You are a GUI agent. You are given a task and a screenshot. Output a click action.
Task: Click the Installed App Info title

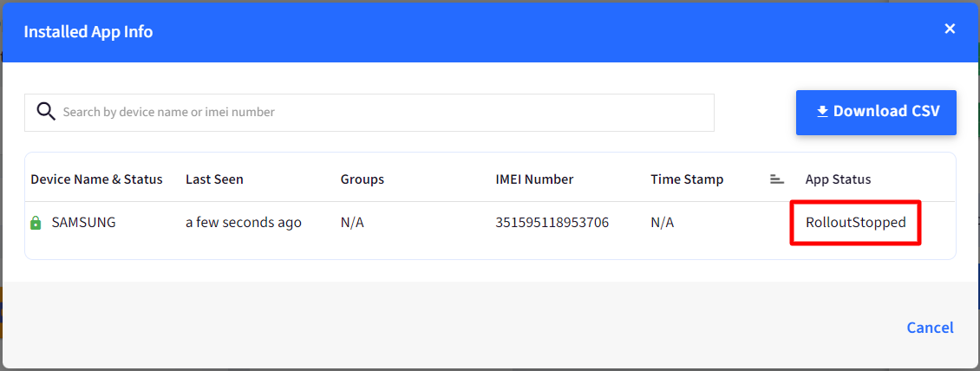(x=88, y=31)
